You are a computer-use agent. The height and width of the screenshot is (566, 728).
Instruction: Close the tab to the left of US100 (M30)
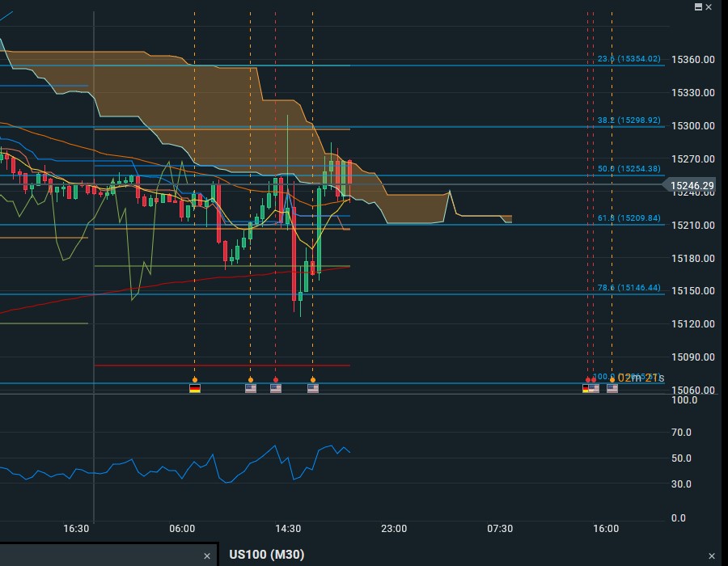(207, 555)
